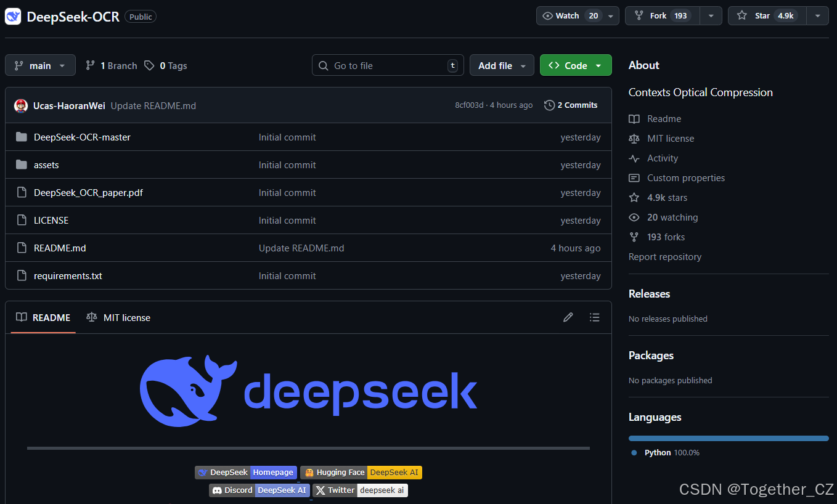Click the scales icon next to MIT license in About
837x504 pixels.
[634, 139]
